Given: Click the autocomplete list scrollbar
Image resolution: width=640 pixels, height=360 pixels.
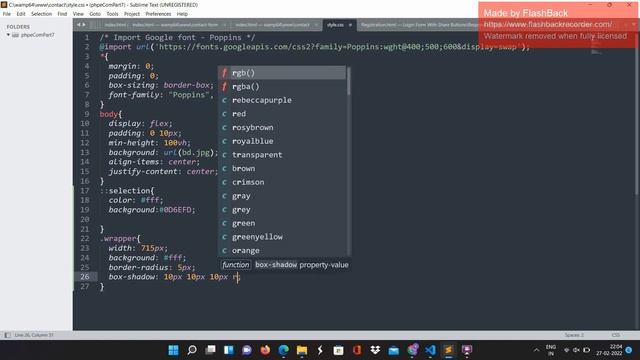Looking at the screenshot, I should (x=348, y=82).
